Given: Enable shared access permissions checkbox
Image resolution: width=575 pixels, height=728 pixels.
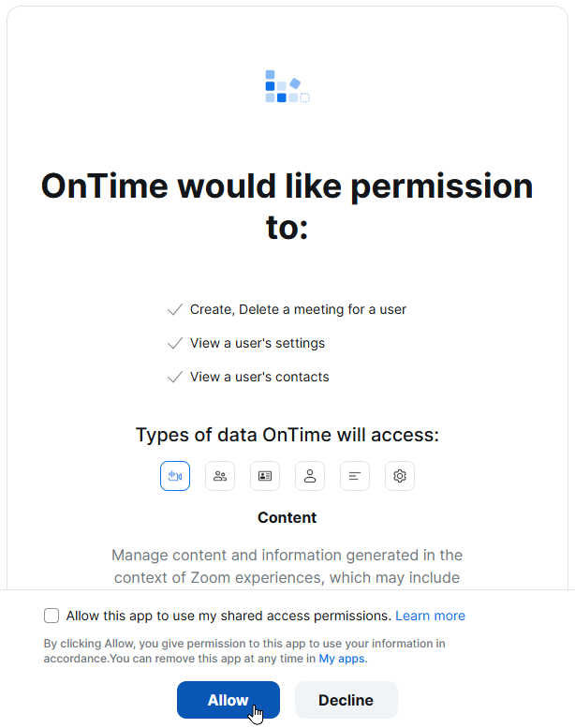Looking at the screenshot, I should [x=52, y=616].
